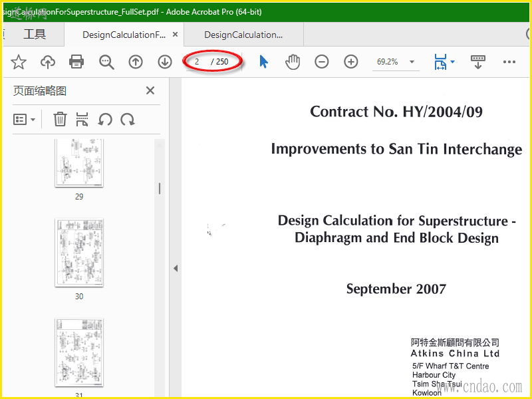Open the find text magnifier tool
532x399 pixels.
(106, 62)
